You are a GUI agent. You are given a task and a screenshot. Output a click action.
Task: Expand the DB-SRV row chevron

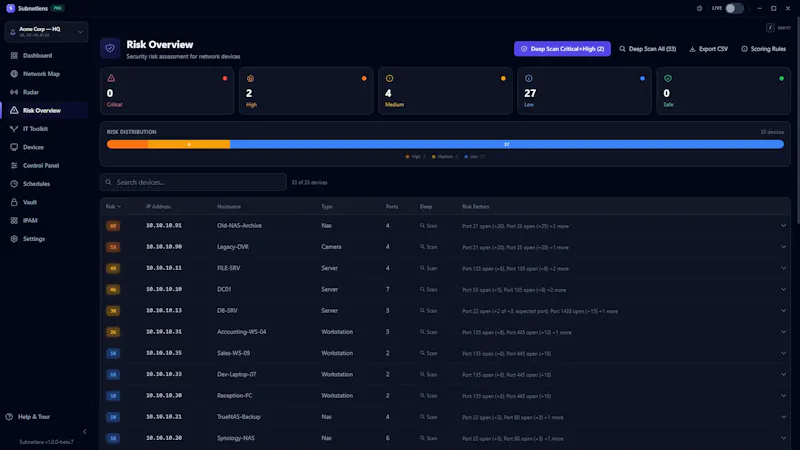[784, 311]
